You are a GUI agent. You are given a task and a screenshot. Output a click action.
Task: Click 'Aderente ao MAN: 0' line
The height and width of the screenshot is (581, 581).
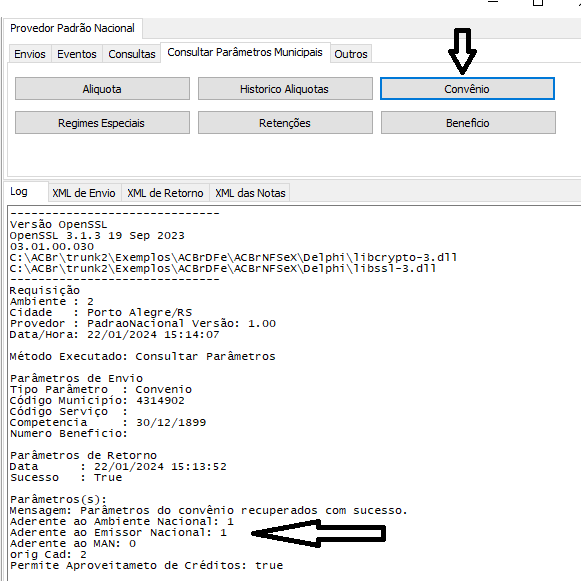click(x=73, y=544)
